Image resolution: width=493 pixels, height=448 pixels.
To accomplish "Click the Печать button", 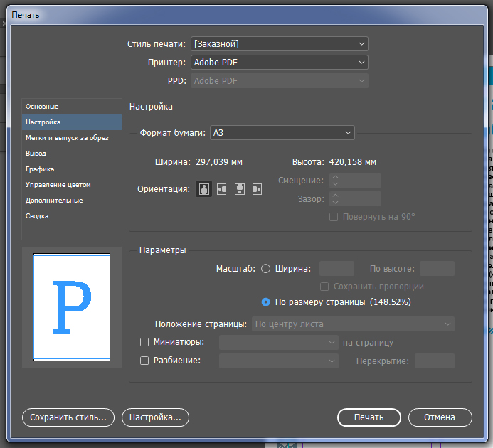I will click(369, 417).
